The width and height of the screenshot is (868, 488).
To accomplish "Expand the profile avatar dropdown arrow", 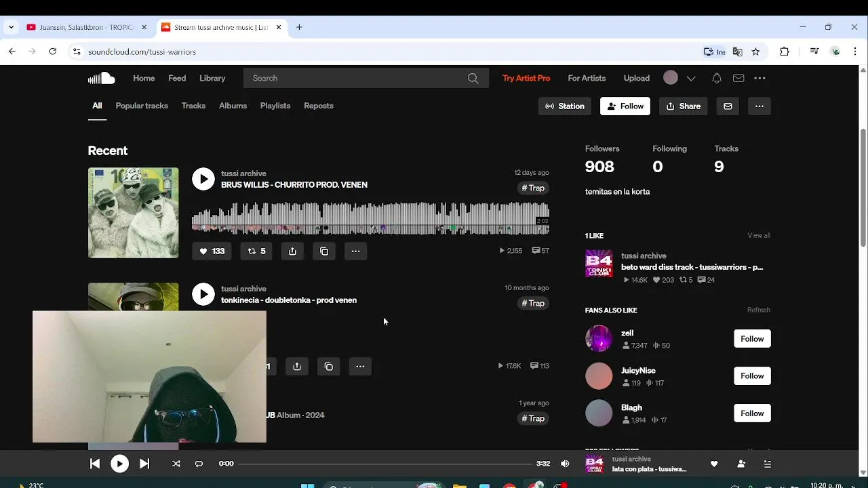I will click(691, 78).
